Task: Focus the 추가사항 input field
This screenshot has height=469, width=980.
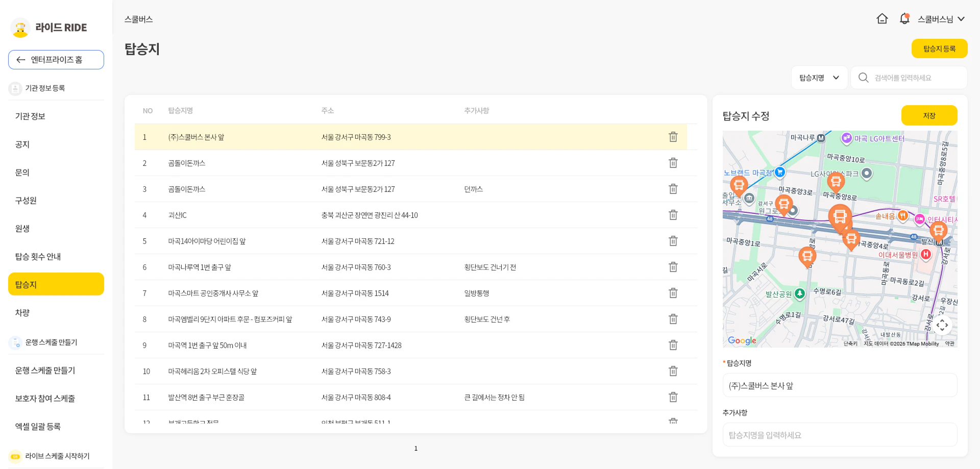Action: click(840, 435)
